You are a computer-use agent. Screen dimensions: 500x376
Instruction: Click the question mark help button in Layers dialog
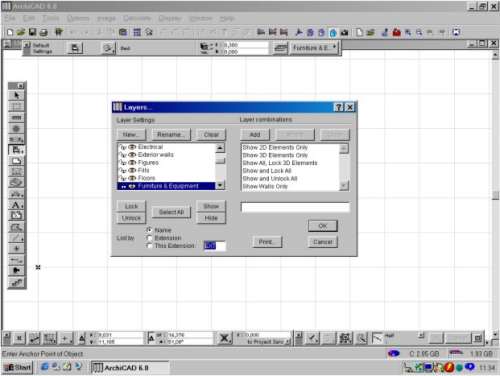pyautogui.click(x=338, y=107)
